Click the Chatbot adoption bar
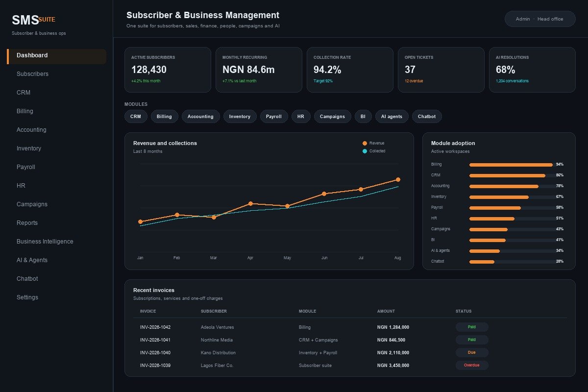This screenshot has height=392, width=588. pos(482,262)
